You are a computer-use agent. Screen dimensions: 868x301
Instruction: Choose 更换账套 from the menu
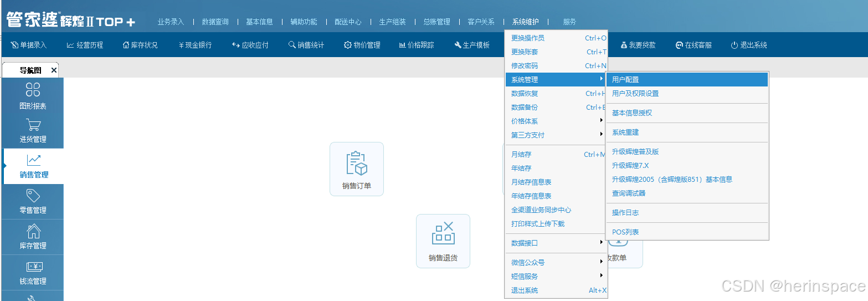(556, 52)
